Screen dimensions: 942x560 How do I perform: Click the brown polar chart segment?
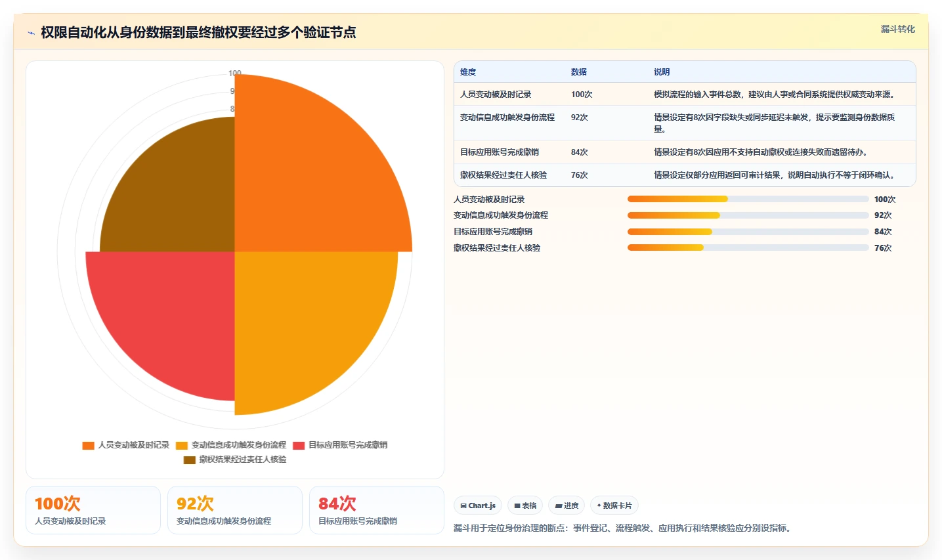181,197
